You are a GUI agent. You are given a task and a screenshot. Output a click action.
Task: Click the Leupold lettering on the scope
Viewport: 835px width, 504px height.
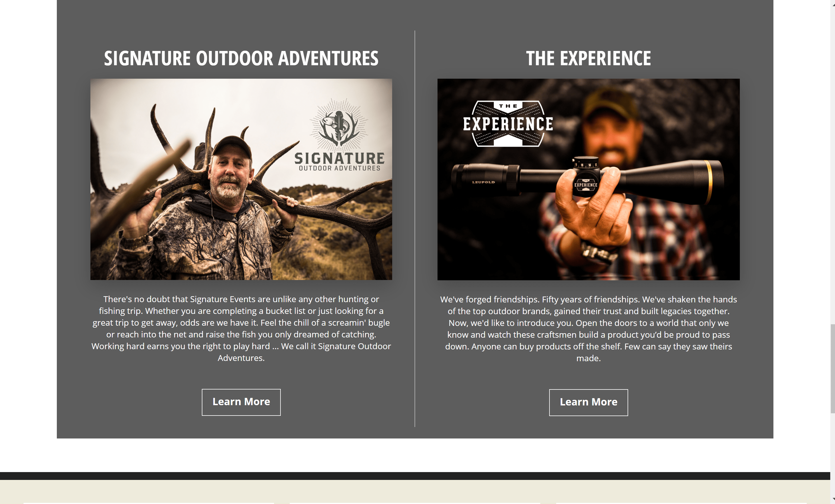(484, 182)
